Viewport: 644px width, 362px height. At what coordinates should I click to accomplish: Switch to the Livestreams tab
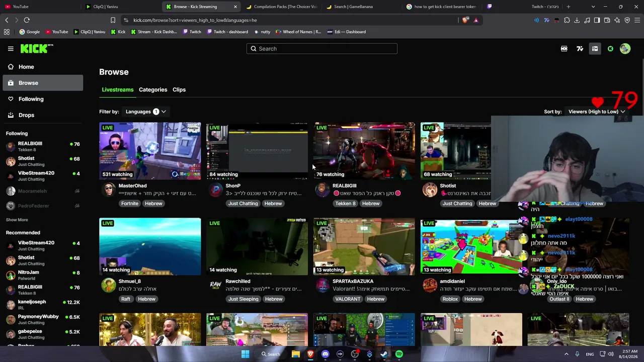[x=118, y=89]
